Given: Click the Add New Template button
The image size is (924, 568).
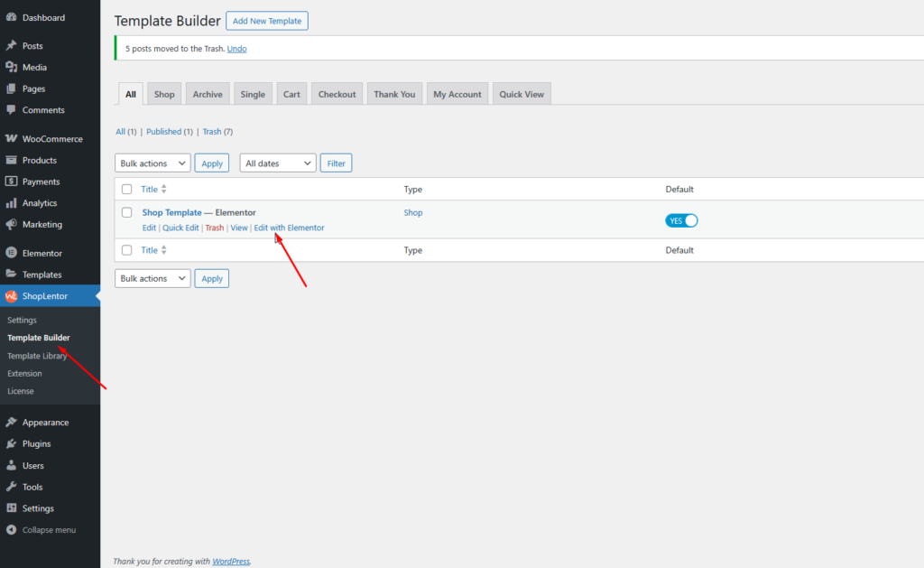Looking at the screenshot, I should tap(267, 21).
